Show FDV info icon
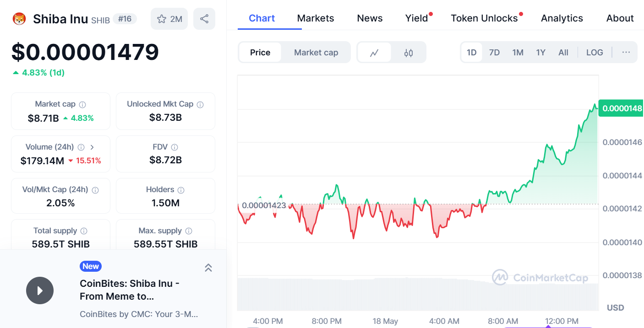Screen dimensions: 644x328 tap(175, 147)
